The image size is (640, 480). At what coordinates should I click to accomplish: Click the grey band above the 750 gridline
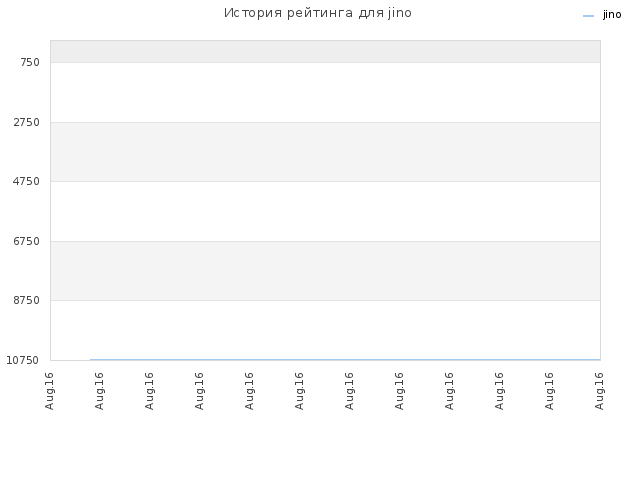pos(325,51)
